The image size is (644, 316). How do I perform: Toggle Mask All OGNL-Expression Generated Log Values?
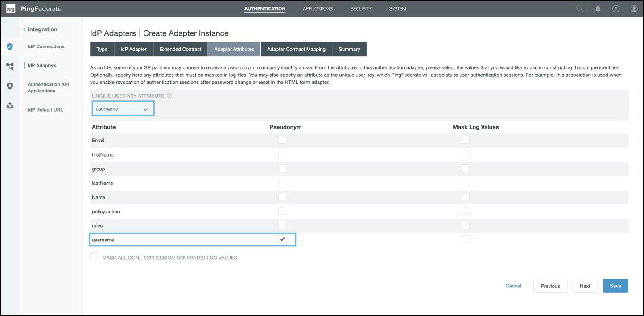tap(94, 257)
